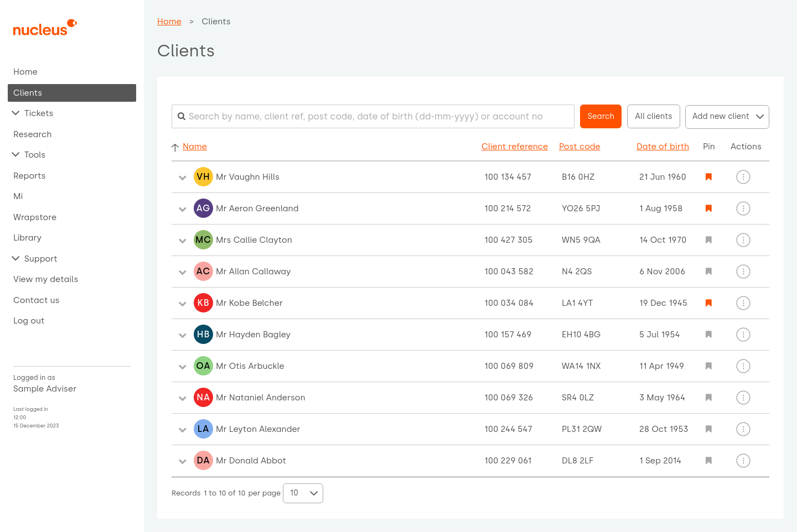The width and height of the screenshot is (797, 532).
Task: Click the MC avatar of Callie Clayton
Action: pyautogui.click(x=203, y=240)
